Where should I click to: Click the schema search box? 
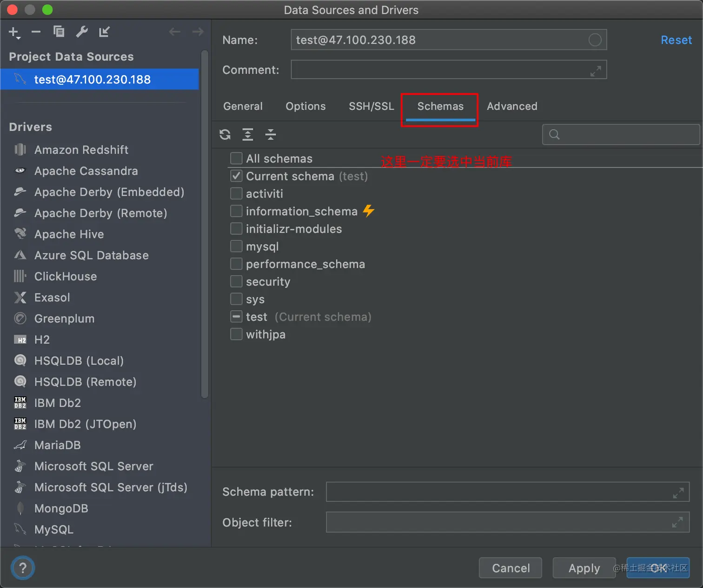pos(621,134)
